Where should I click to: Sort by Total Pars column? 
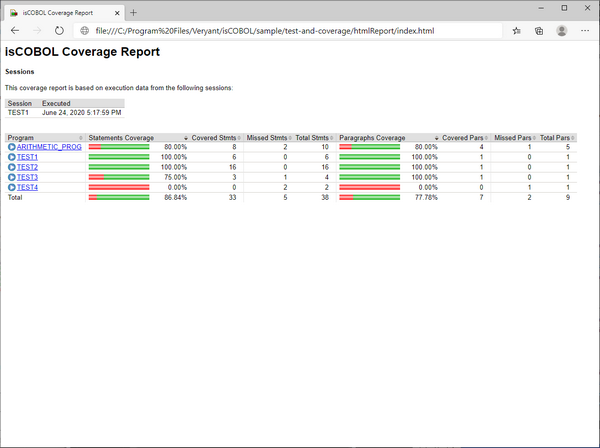pyautogui.click(x=557, y=138)
